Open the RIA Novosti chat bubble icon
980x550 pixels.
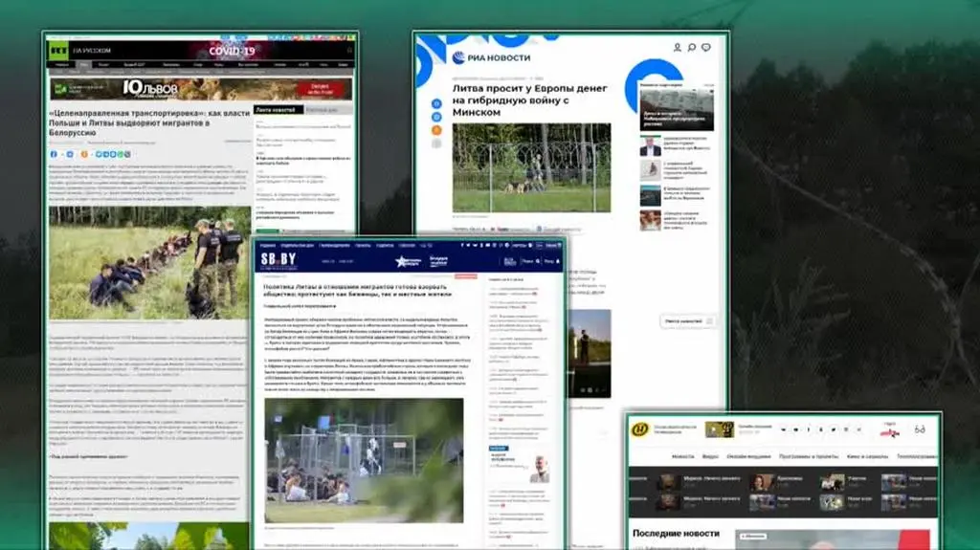(x=705, y=47)
